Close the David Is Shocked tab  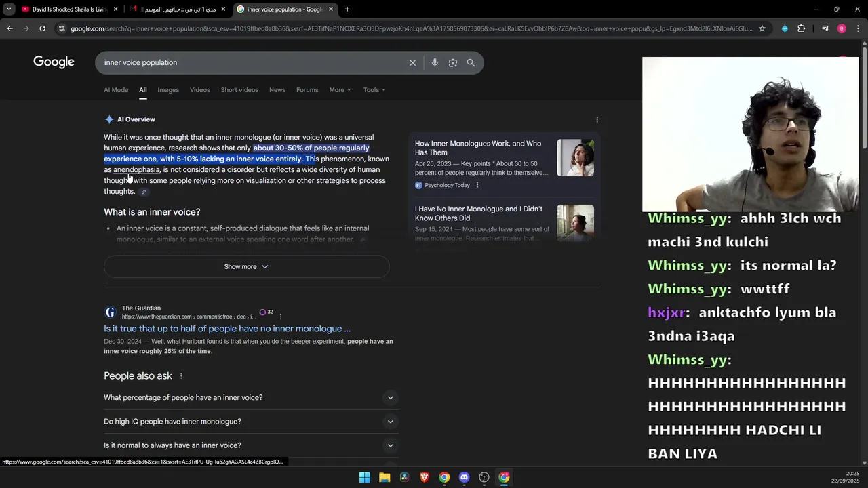tap(115, 9)
